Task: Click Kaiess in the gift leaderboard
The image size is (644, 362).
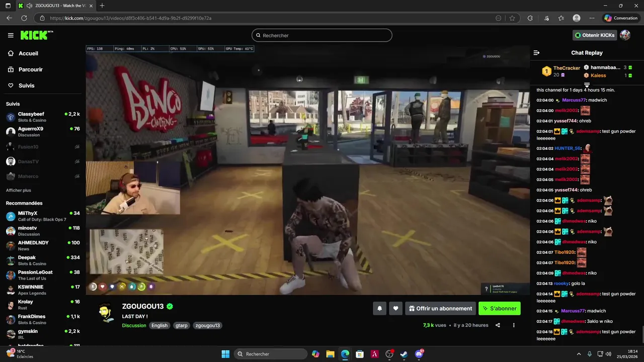Action: pyautogui.click(x=598, y=75)
